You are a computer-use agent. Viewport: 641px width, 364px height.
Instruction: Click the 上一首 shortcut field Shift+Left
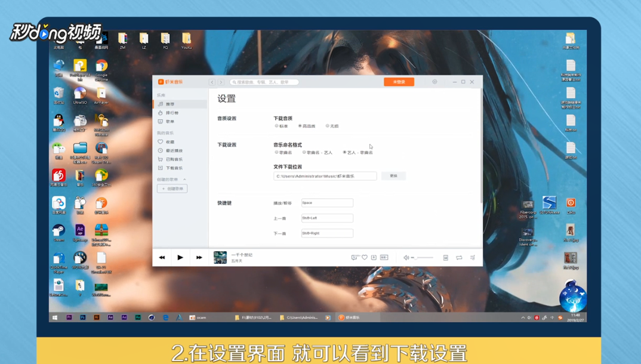coord(327,218)
